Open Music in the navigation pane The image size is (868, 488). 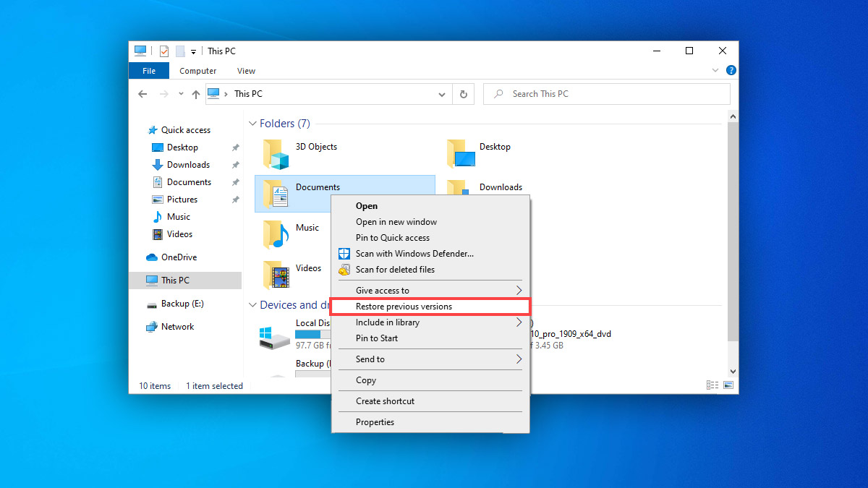178,217
